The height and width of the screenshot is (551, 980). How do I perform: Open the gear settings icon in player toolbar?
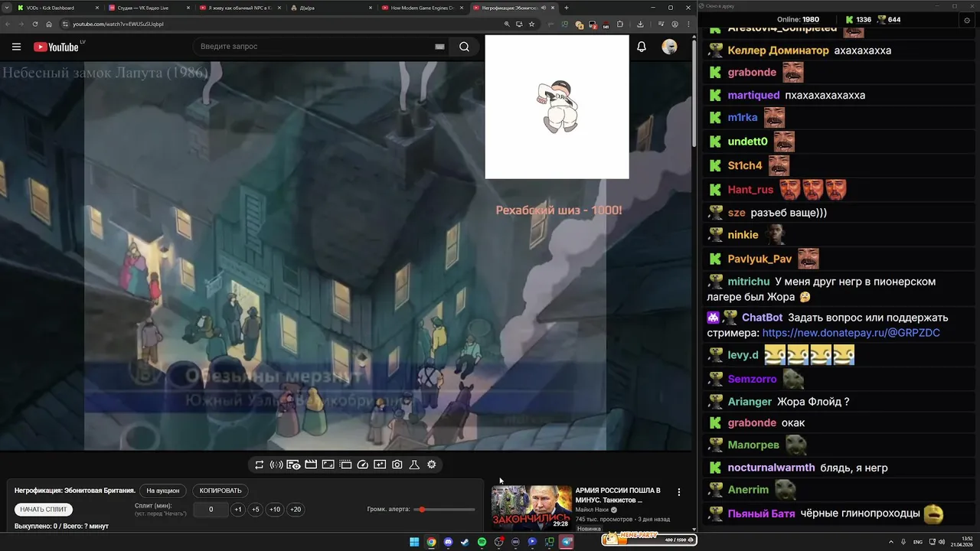(432, 465)
